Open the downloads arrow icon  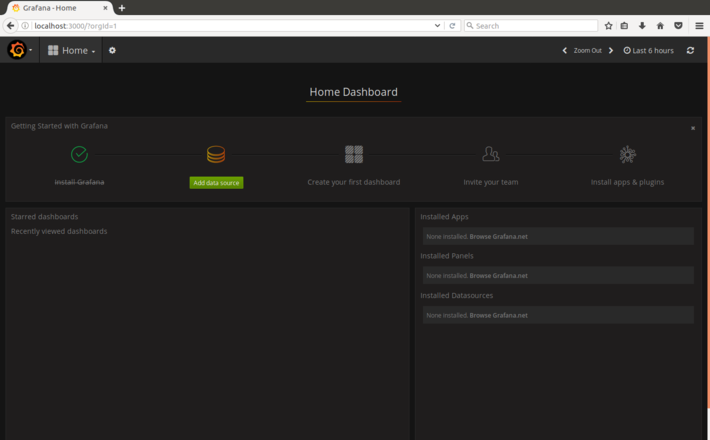pos(642,26)
